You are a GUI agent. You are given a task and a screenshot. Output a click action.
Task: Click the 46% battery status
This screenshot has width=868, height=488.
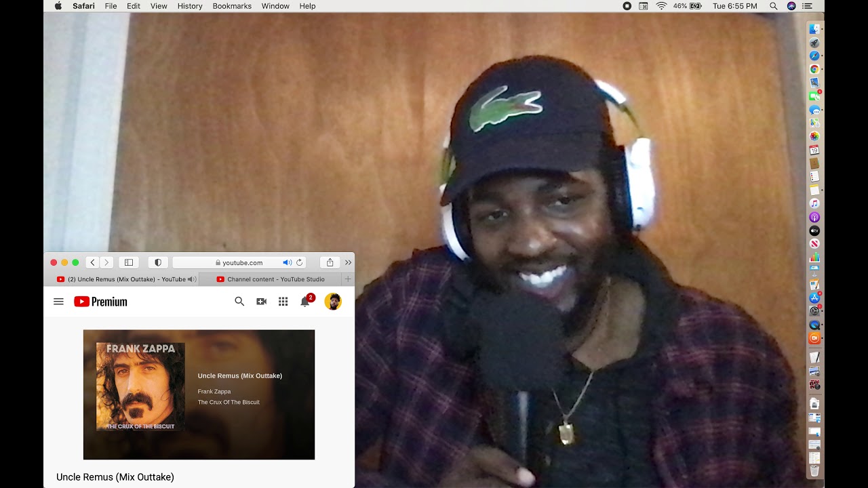pyautogui.click(x=687, y=6)
